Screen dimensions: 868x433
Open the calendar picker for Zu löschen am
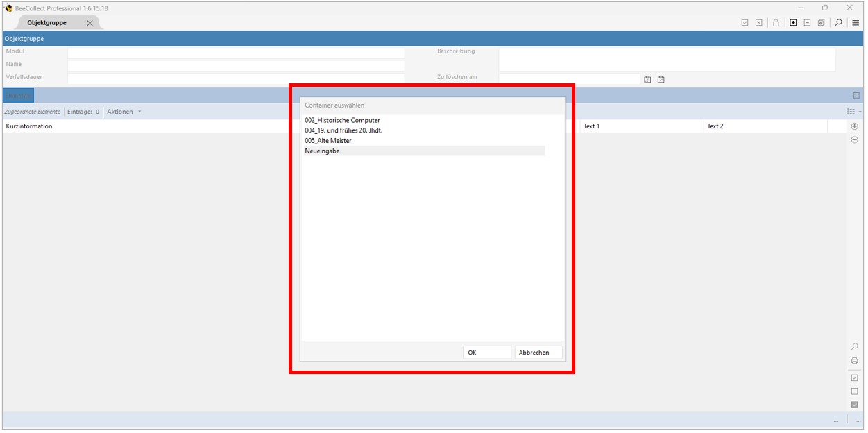(x=647, y=80)
